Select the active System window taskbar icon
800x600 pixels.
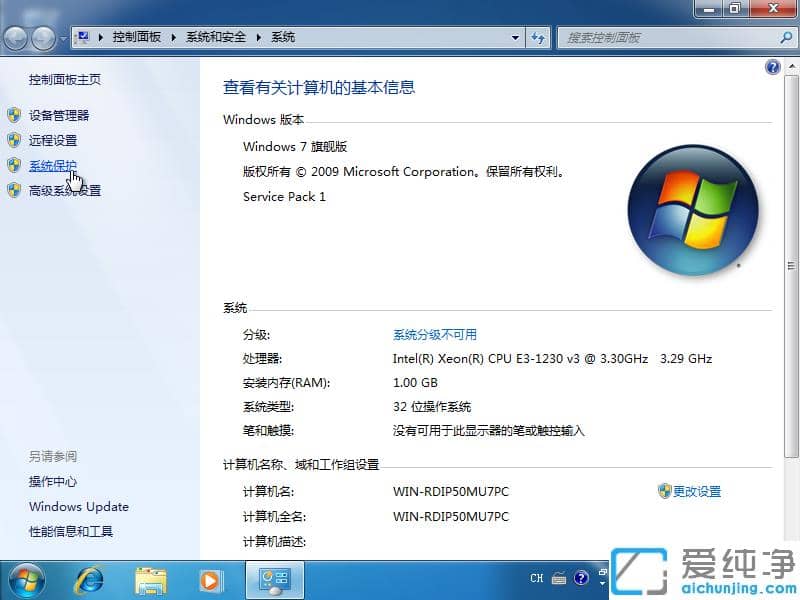[273, 580]
